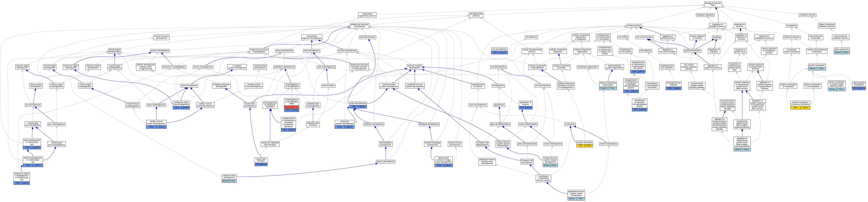Select the 'glial cell development' node
The image size is (868, 202).
[x=527, y=144]
